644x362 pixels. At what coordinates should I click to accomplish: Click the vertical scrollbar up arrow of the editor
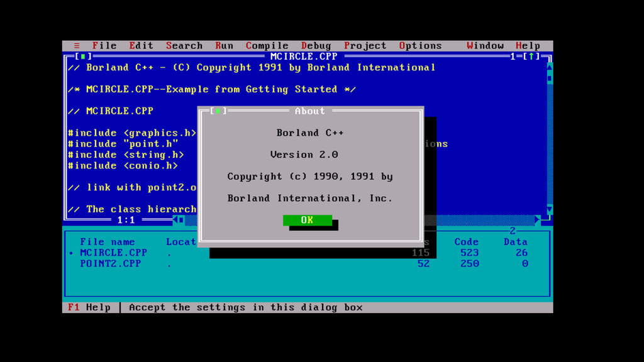click(550, 67)
